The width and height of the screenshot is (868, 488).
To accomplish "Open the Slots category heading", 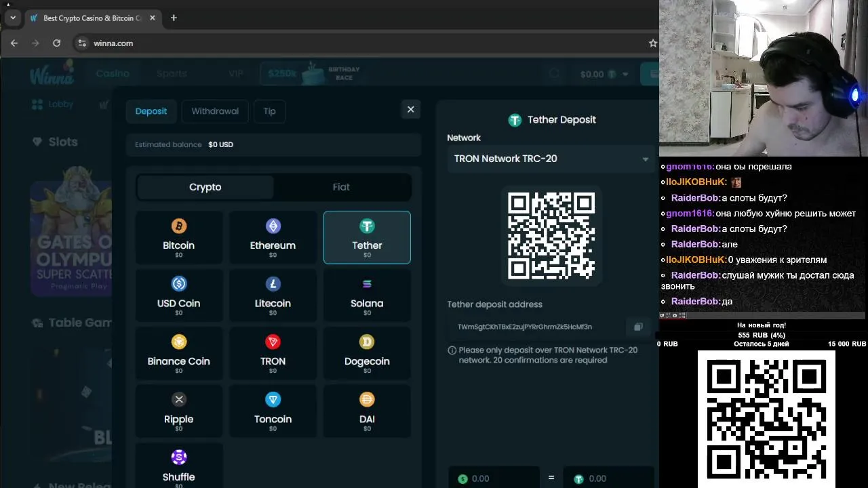I will coord(56,142).
